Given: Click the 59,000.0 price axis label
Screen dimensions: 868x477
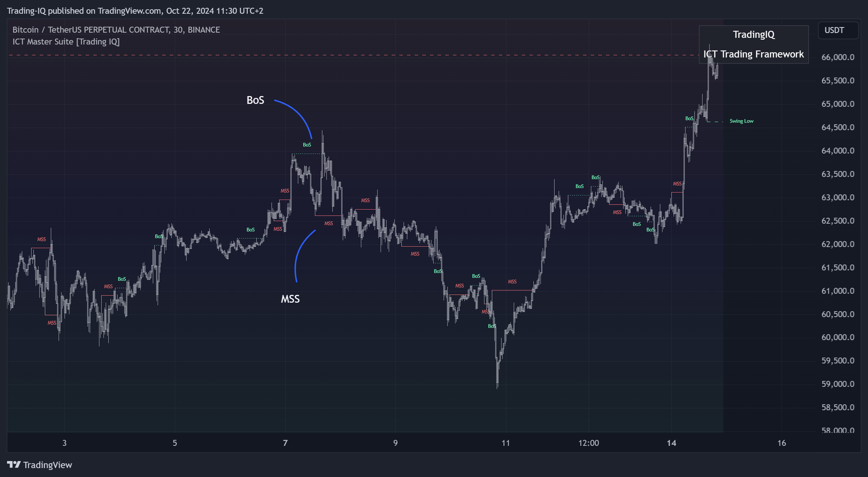Looking at the screenshot, I should click(x=838, y=384).
